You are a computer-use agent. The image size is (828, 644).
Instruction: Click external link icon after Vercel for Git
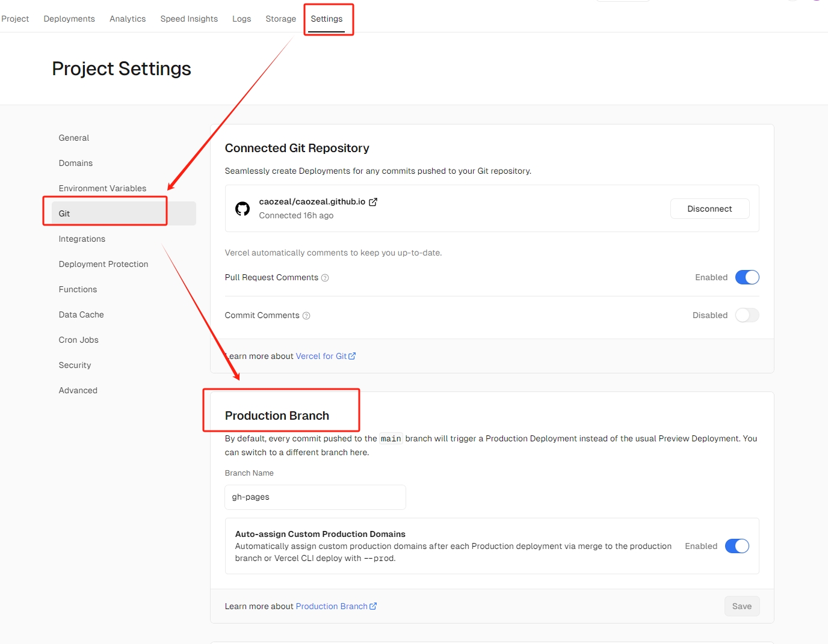click(x=352, y=356)
